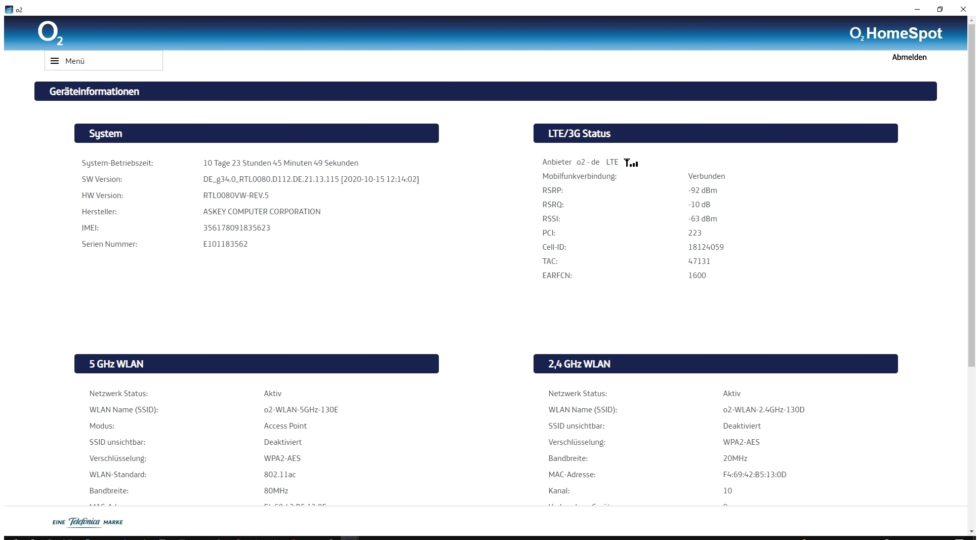Image resolution: width=980 pixels, height=540 pixels.
Task: Select the serial number E101183562
Action: tap(225, 244)
